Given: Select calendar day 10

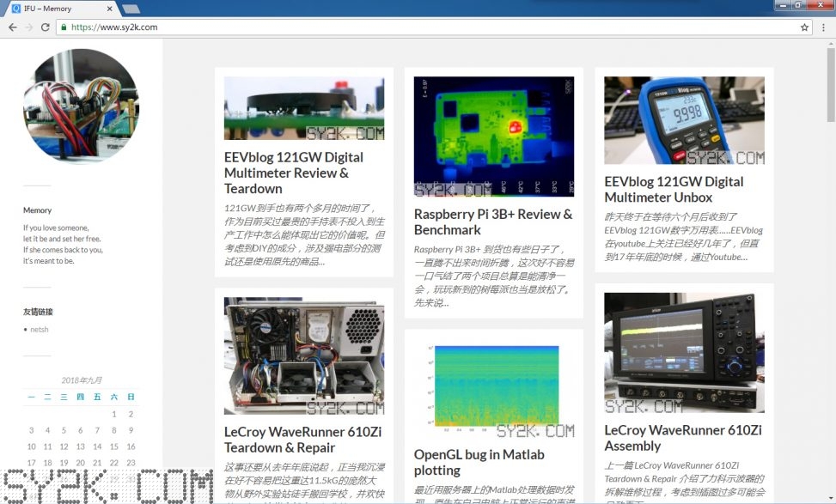Looking at the screenshot, I should pyautogui.click(x=31, y=446).
